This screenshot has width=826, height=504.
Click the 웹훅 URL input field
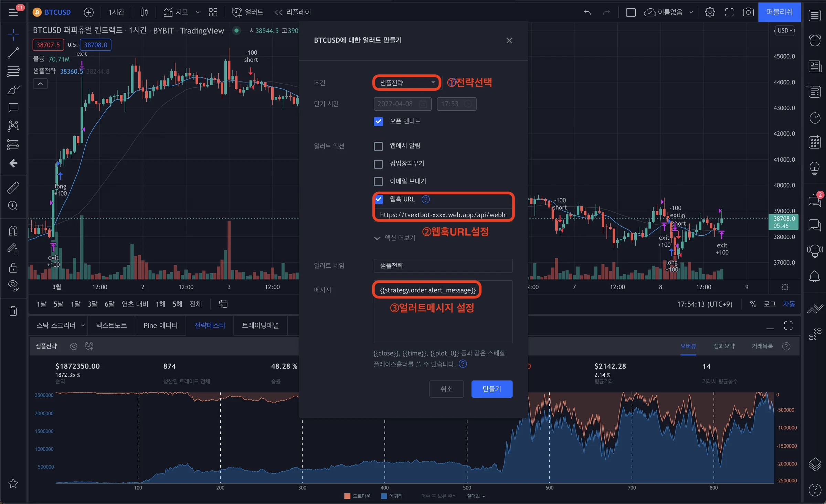(x=443, y=215)
